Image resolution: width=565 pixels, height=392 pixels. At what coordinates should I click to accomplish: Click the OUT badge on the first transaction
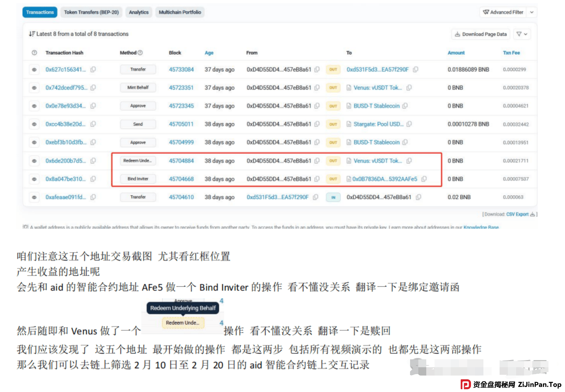tap(333, 69)
